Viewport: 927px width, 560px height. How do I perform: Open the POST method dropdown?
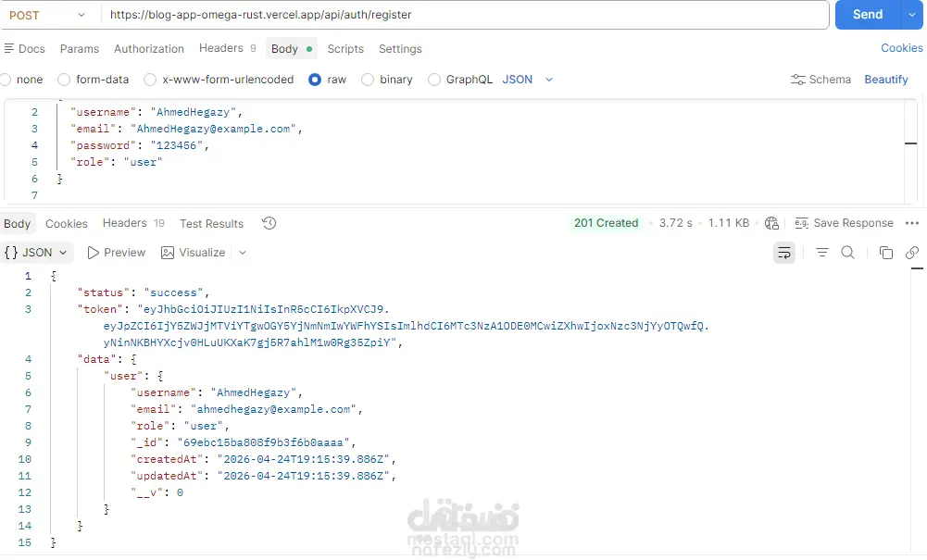coord(47,15)
